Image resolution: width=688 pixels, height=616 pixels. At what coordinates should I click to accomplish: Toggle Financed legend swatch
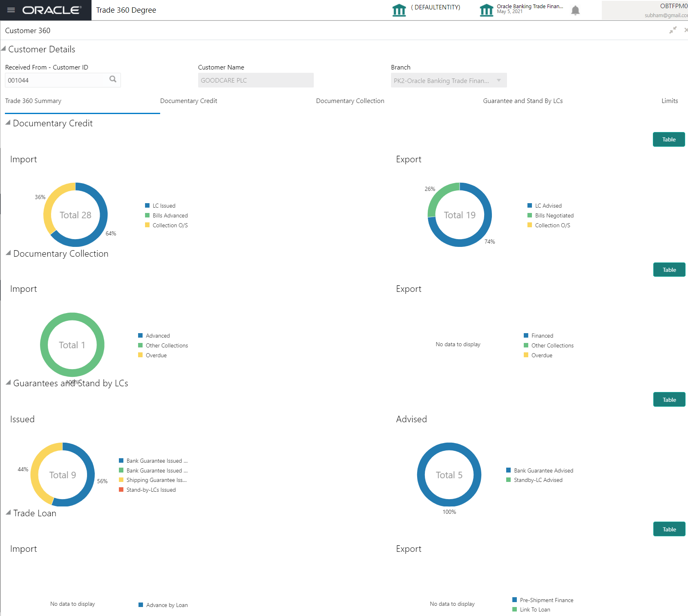[x=526, y=336]
